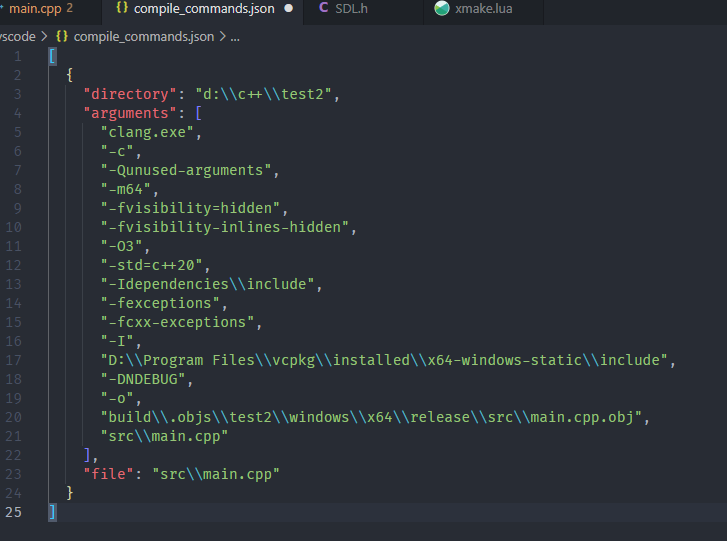
Task: Click the "-O3" argument
Action: pyautogui.click(x=121, y=246)
